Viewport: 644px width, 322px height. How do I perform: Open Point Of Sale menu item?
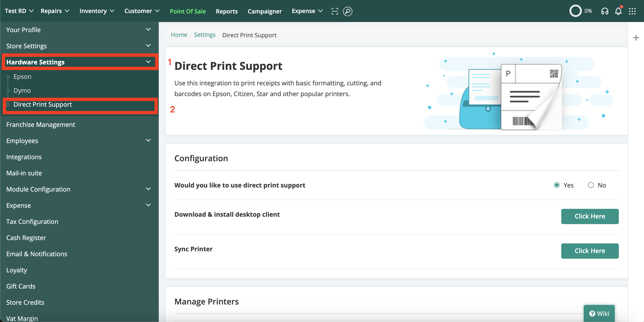(x=188, y=11)
